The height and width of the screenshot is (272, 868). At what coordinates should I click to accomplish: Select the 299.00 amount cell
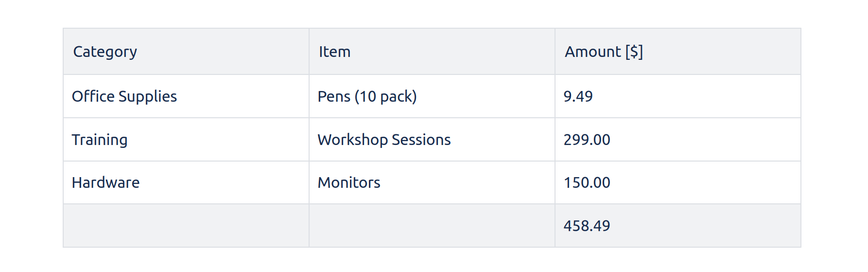pyautogui.click(x=587, y=140)
